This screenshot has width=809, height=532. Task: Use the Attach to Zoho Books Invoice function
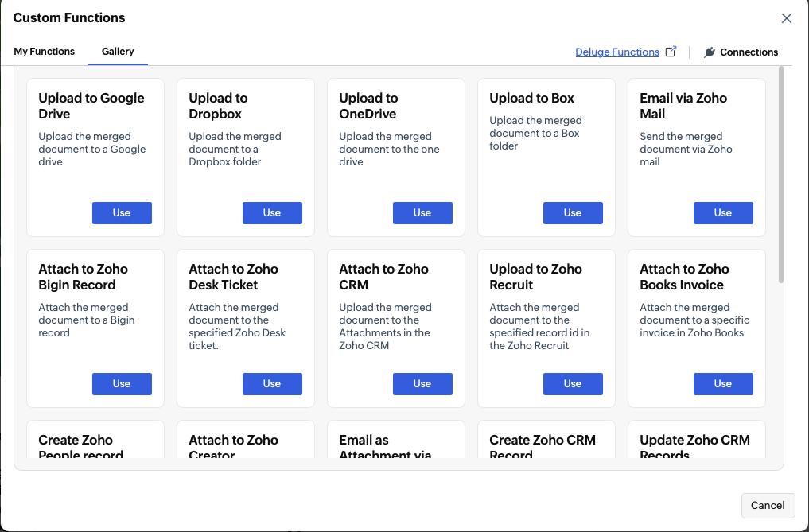(723, 384)
